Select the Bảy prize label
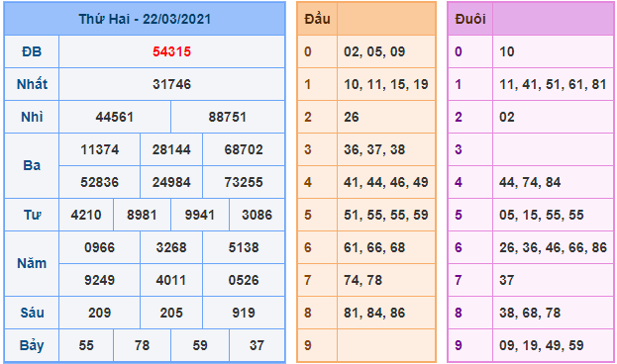The width and height of the screenshot is (617, 364). (x=32, y=345)
